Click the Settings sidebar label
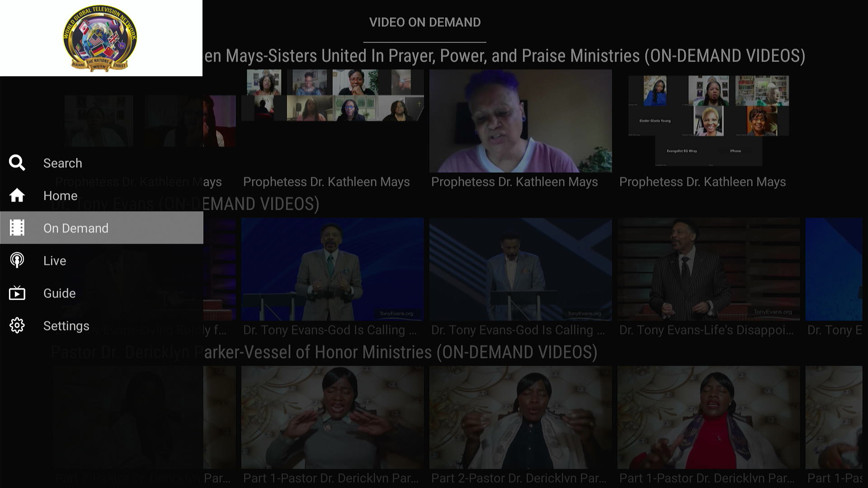Screen dimensions: 868x488 coord(66,325)
